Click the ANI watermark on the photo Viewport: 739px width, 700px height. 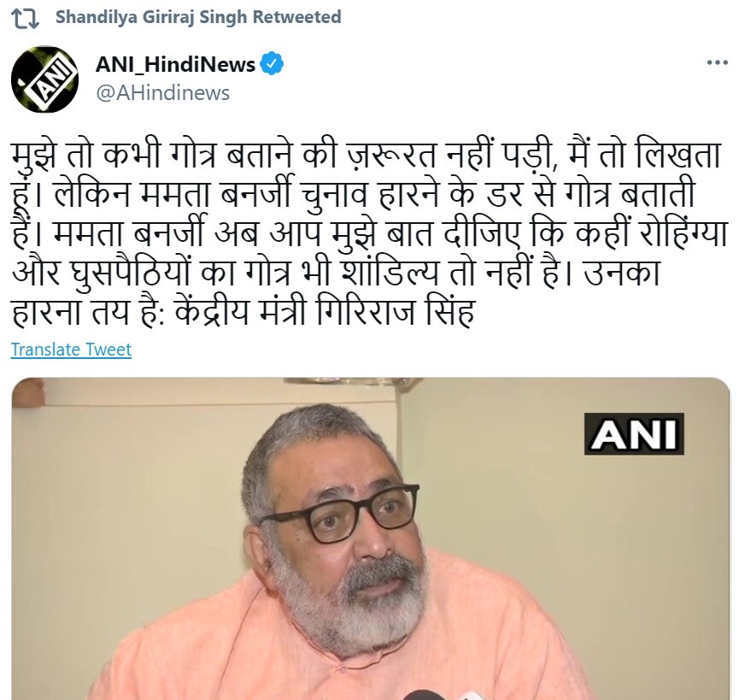point(634,433)
